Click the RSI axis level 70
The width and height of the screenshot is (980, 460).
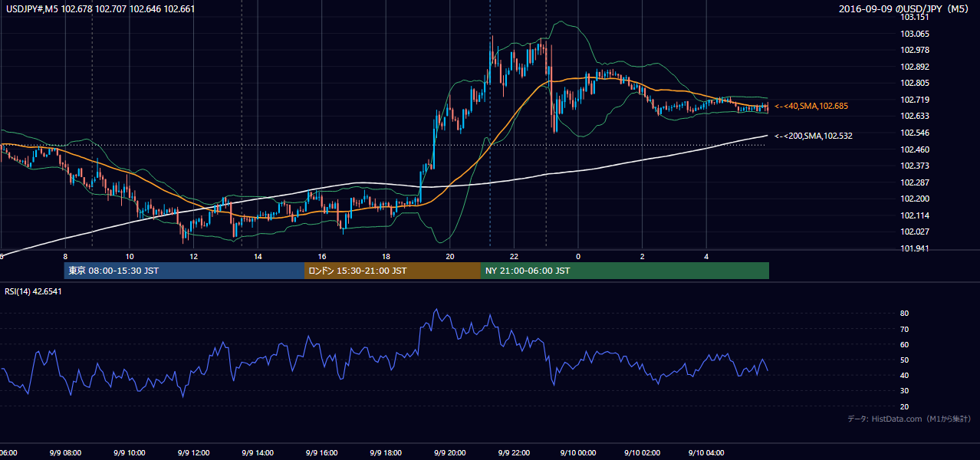coord(905,329)
